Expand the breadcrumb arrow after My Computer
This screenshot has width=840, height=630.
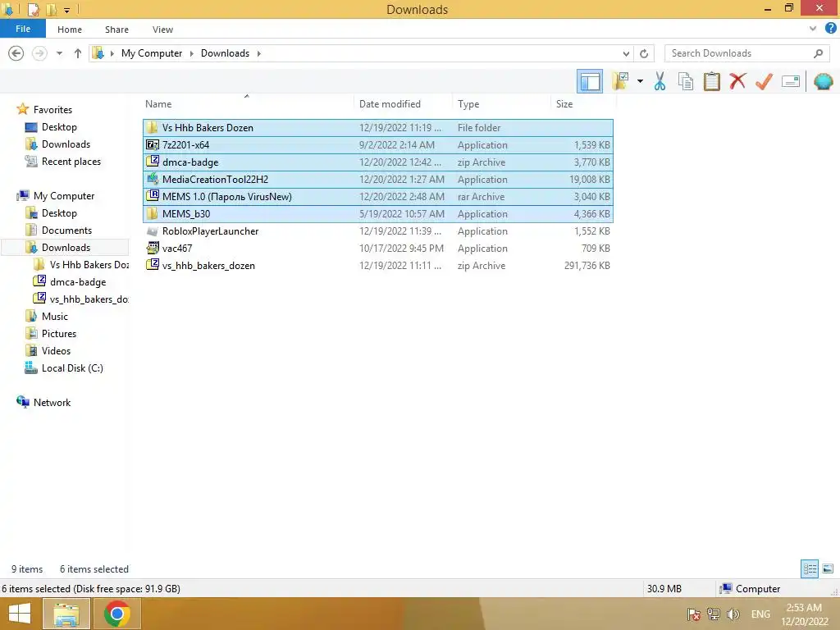[x=191, y=53]
